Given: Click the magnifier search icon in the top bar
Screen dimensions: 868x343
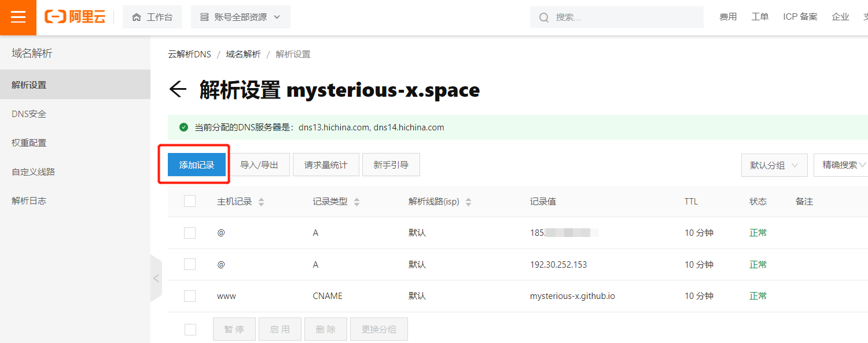Looking at the screenshot, I should pyautogui.click(x=544, y=17).
